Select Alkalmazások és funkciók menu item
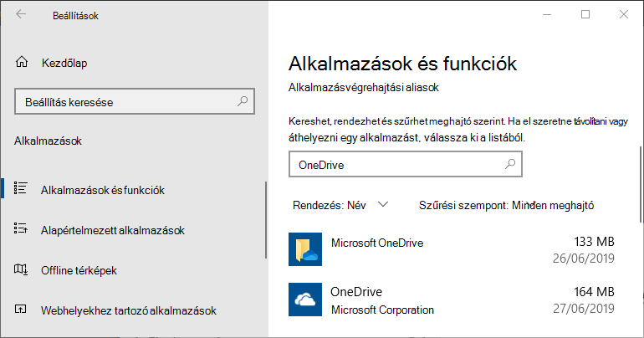The height and width of the screenshot is (338, 644). (103, 190)
